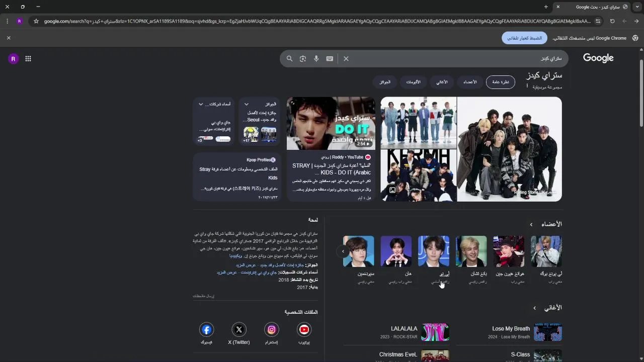Click إرسال ملاحظات feedback link
644x362 pixels.
203,296
